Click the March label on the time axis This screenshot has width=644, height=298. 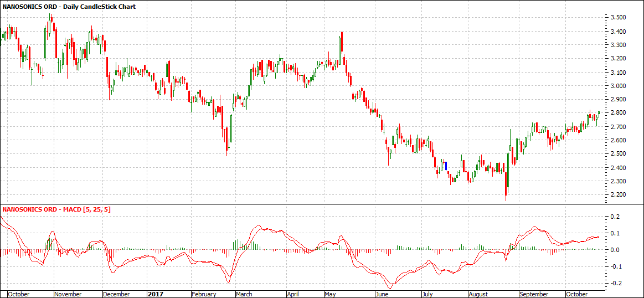(x=244, y=294)
